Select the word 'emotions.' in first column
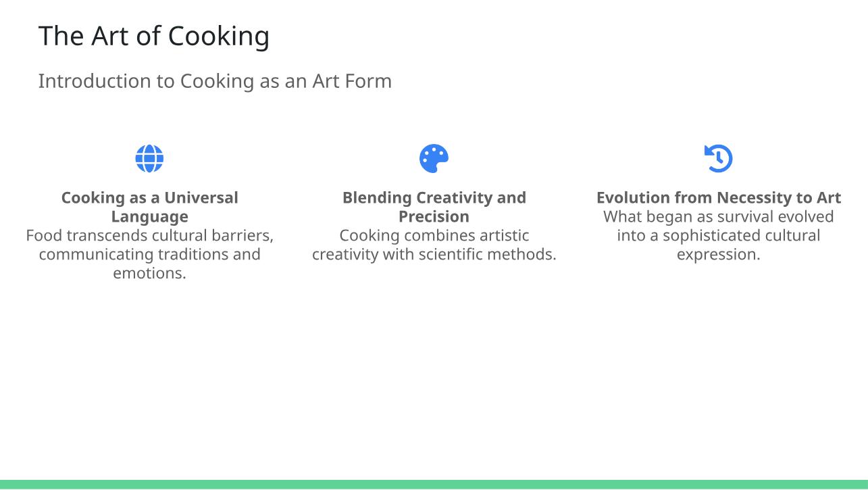 pos(149,274)
